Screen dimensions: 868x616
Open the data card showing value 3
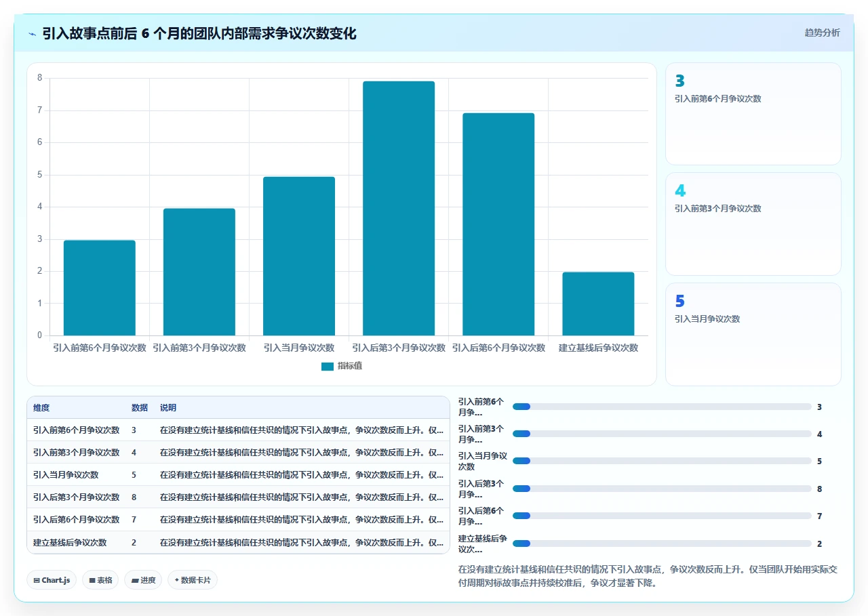tap(753, 114)
